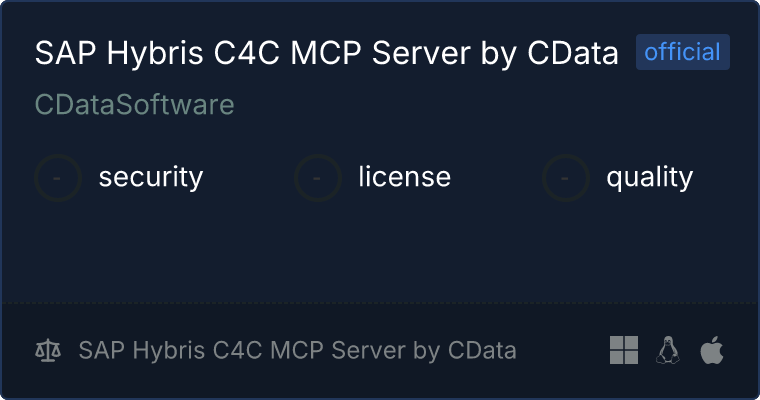Click the Linux penguin icon
This screenshot has height=400, width=760.
(x=668, y=350)
